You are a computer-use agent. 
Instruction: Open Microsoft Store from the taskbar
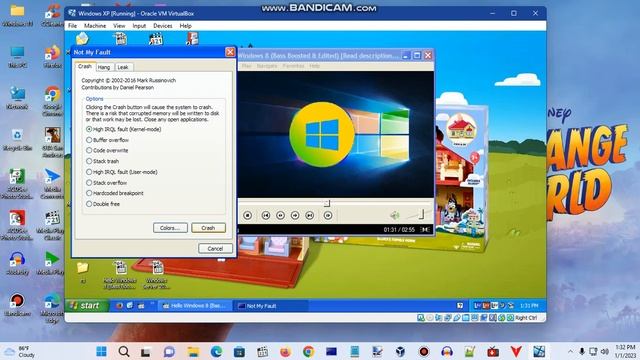(239, 351)
